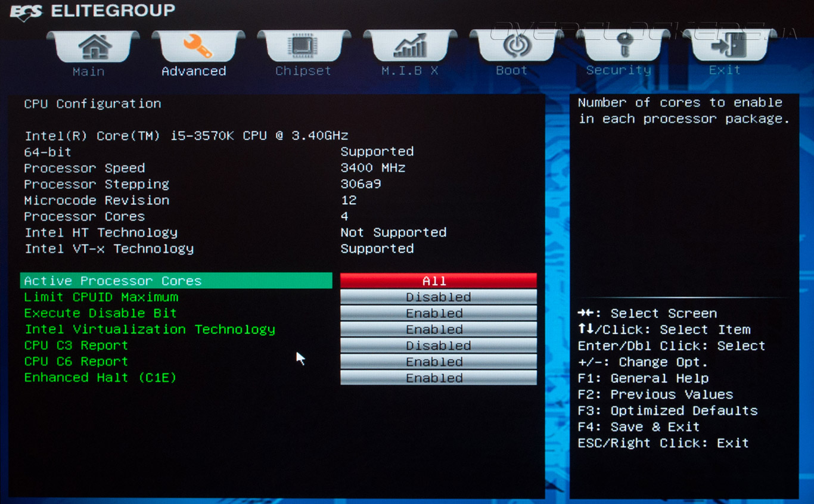The image size is (814, 504).
Task: Click the '3400 MHz' processor speed value
Action: tap(373, 168)
